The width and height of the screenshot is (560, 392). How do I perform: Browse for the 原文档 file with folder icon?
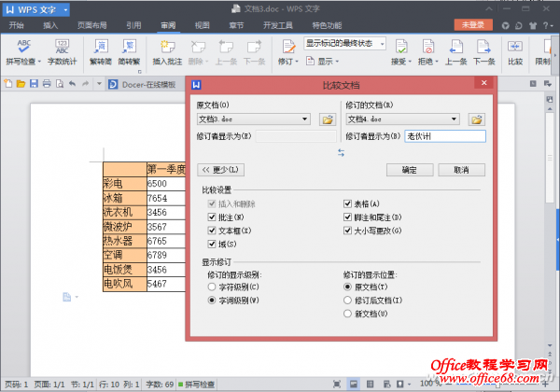pyautogui.click(x=328, y=119)
